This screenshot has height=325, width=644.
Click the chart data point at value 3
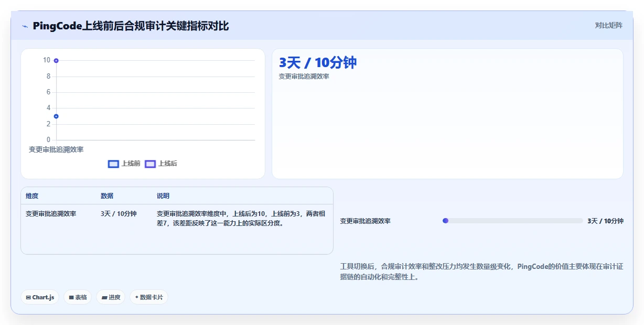point(56,116)
